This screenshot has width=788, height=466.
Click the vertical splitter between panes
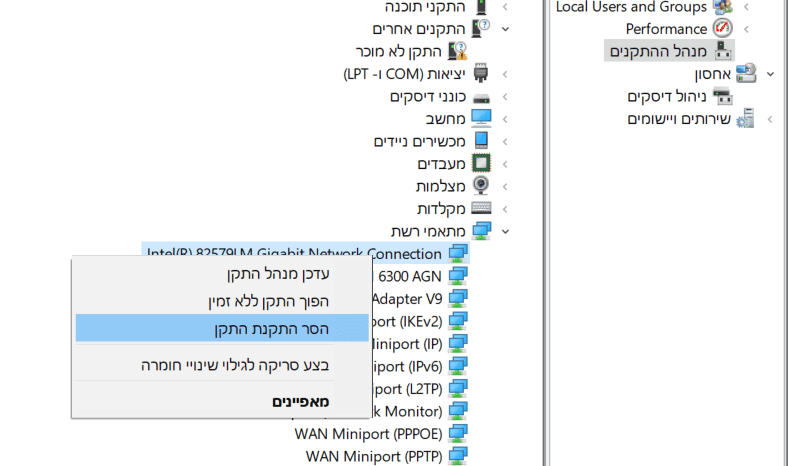click(546, 233)
